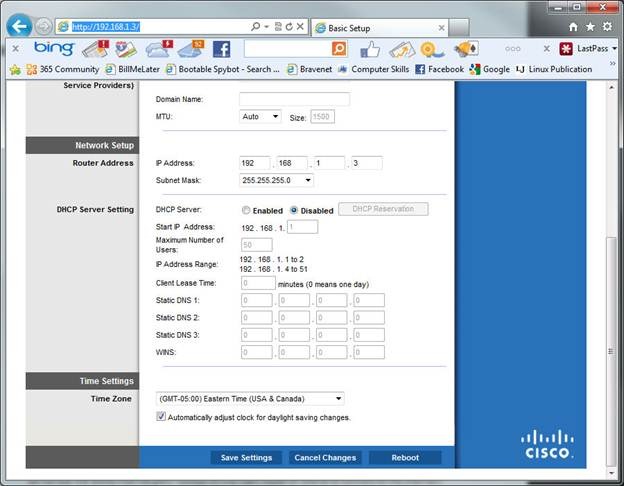
Task: Click first octet of Static DNS 1
Action: [x=257, y=300]
